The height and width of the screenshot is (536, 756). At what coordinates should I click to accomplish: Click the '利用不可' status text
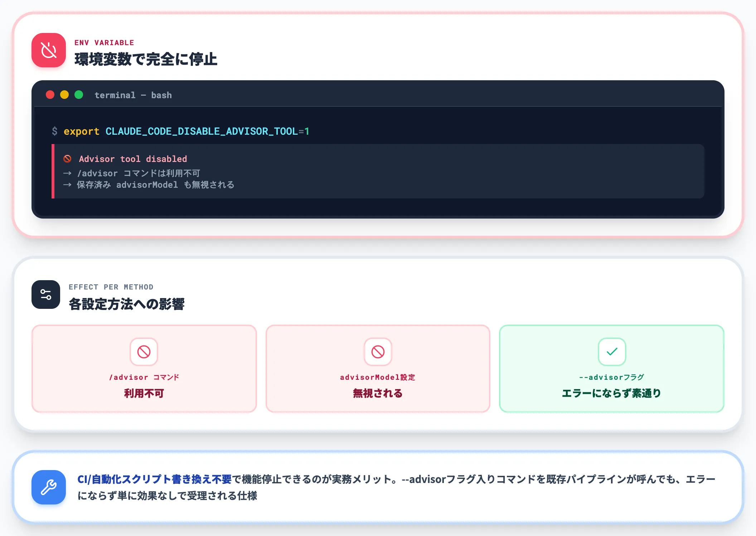(144, 393)
